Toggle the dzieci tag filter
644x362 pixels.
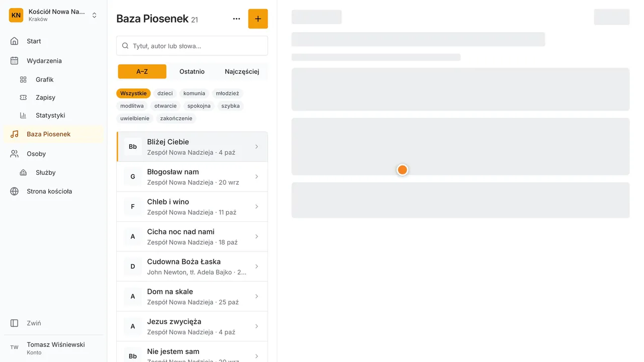165,94
